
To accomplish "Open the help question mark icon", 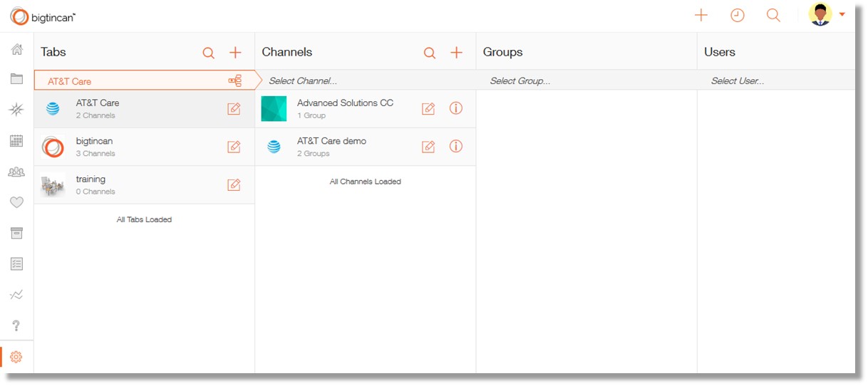I will pyautogui.click(x=16, y=325).
